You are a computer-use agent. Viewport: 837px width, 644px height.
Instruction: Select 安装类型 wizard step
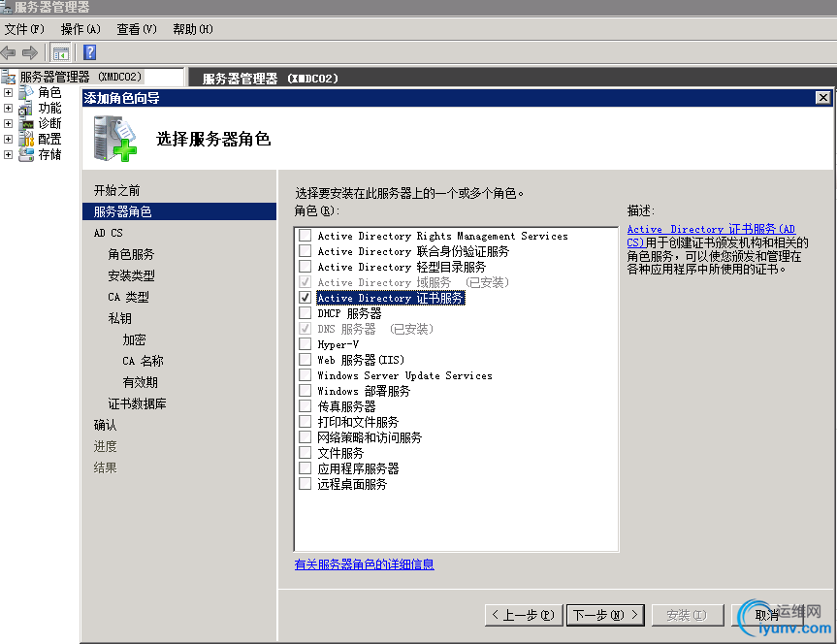coord(131,275)
